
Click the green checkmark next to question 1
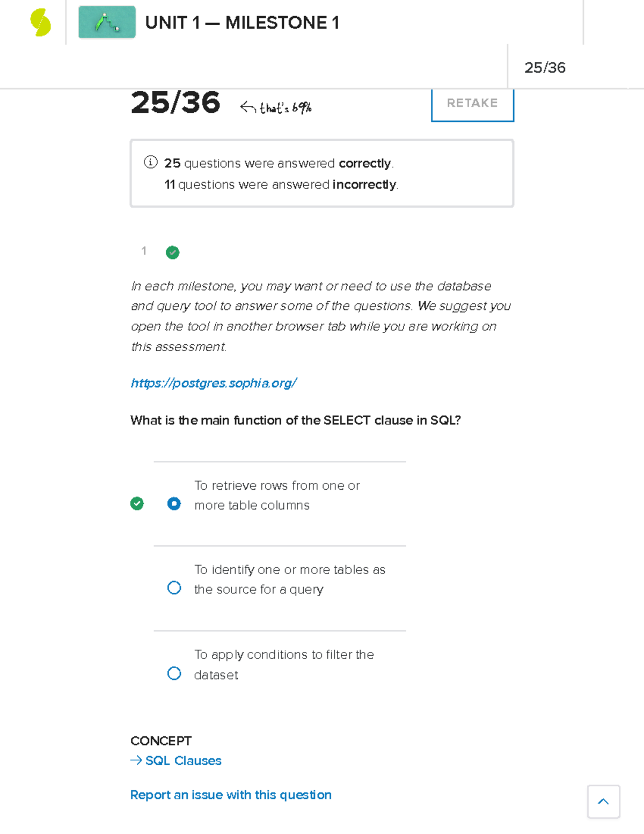point(172,252)
